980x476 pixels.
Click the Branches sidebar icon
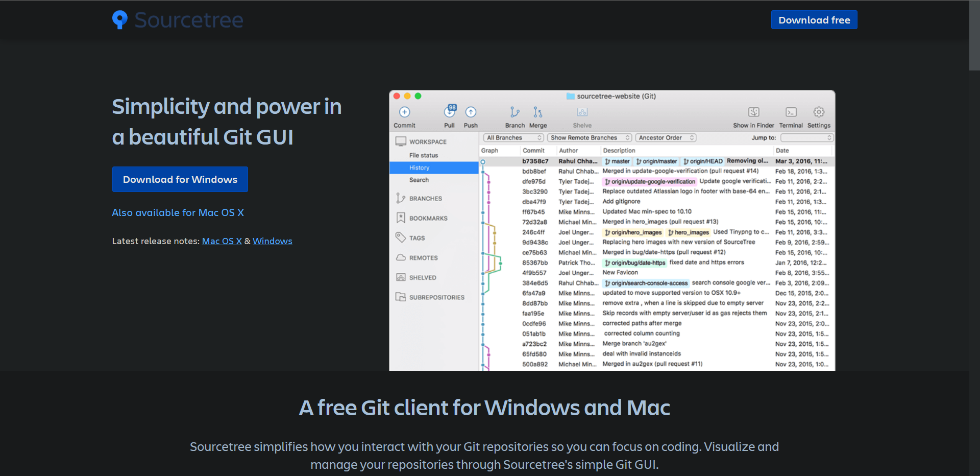click(x=401, y=198)
